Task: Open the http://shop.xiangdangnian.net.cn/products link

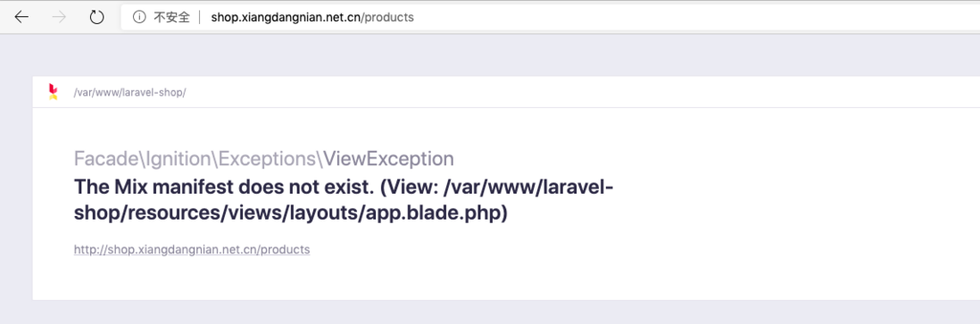Action: (x=192, y=250)
